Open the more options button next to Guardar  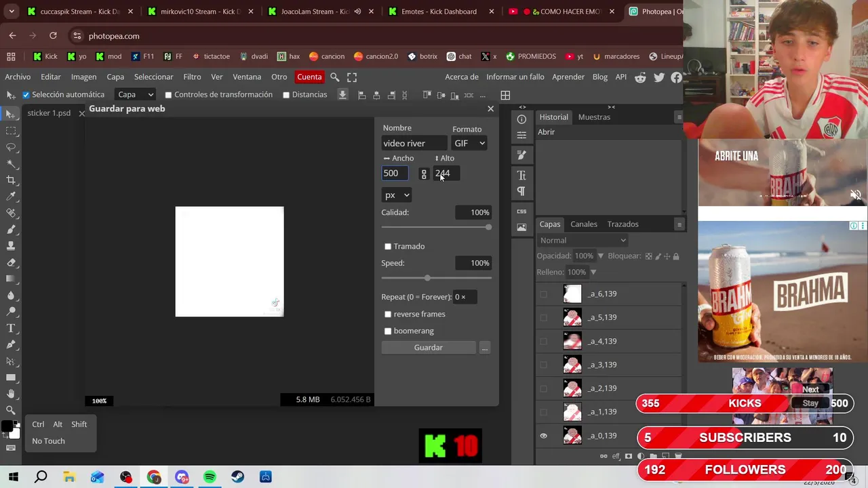[484, 348]
